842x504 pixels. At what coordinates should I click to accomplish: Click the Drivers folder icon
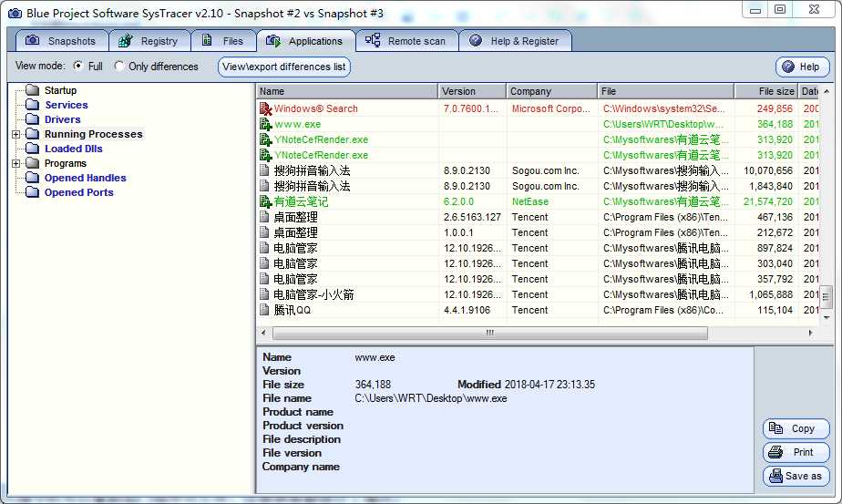pos(33,118)
